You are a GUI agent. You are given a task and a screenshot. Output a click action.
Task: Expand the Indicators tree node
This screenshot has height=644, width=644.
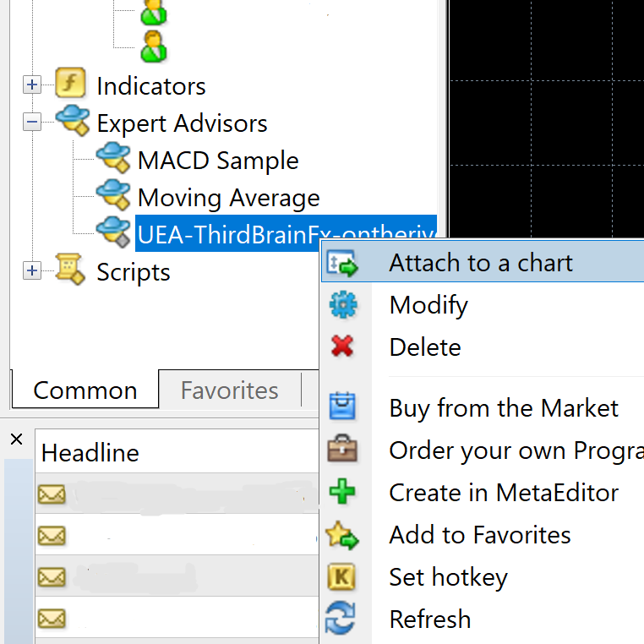(x=32, y=85)
